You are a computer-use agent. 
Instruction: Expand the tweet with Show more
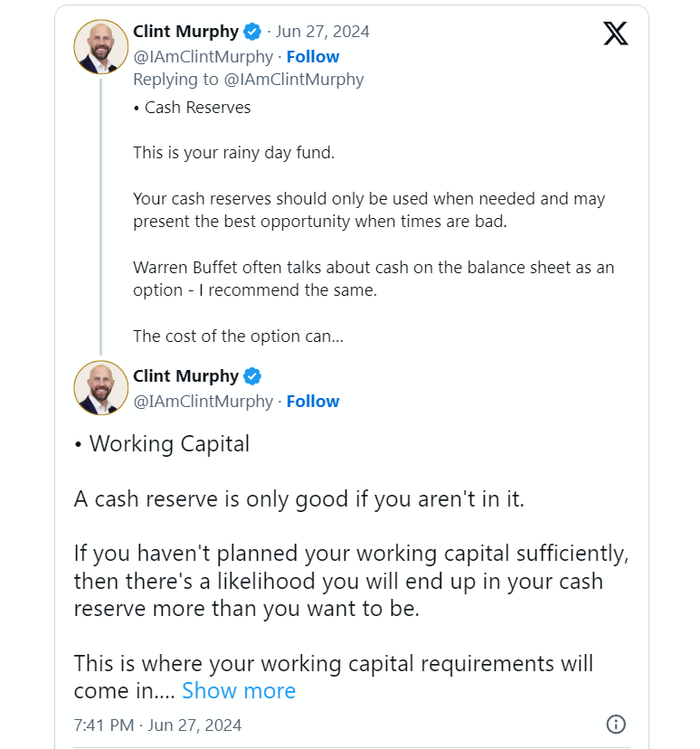click(x=239, y=691)
